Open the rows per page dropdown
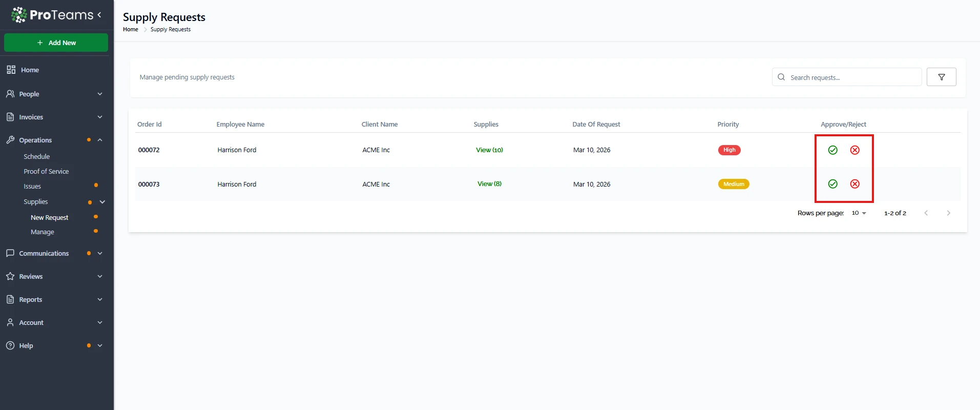The height and width of the screenshot is (410, 980). pos(859,213)
